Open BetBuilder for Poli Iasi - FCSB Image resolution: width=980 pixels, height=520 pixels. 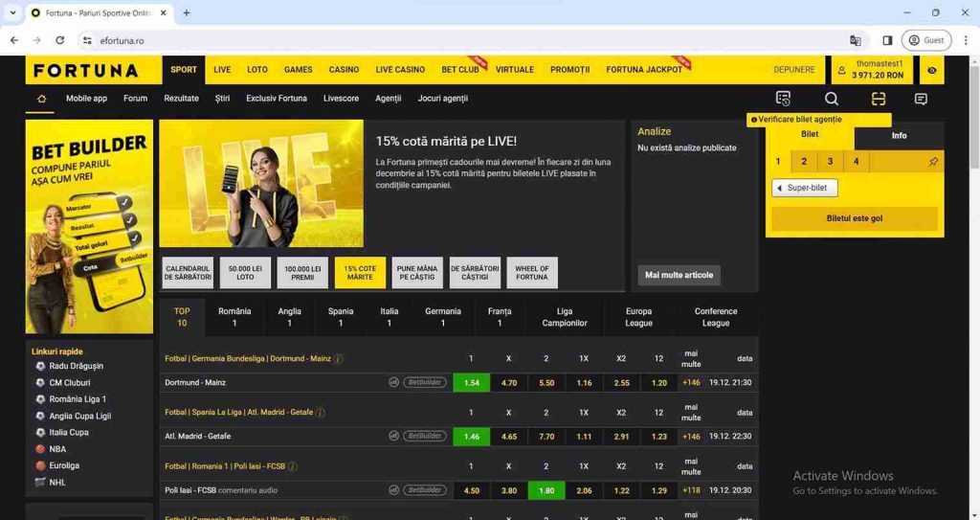pos(425,490)
